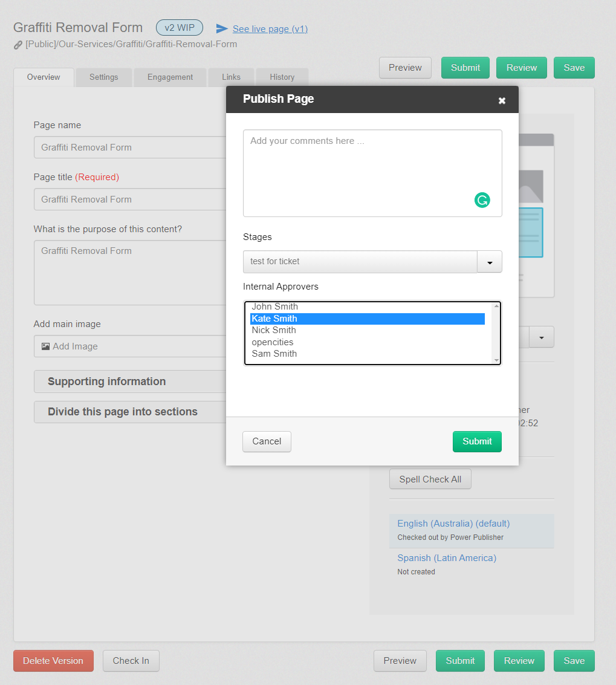Click the approvers list scroll-down arrow
This screenshot has width=616, height=685.
(x=496, y=359)
